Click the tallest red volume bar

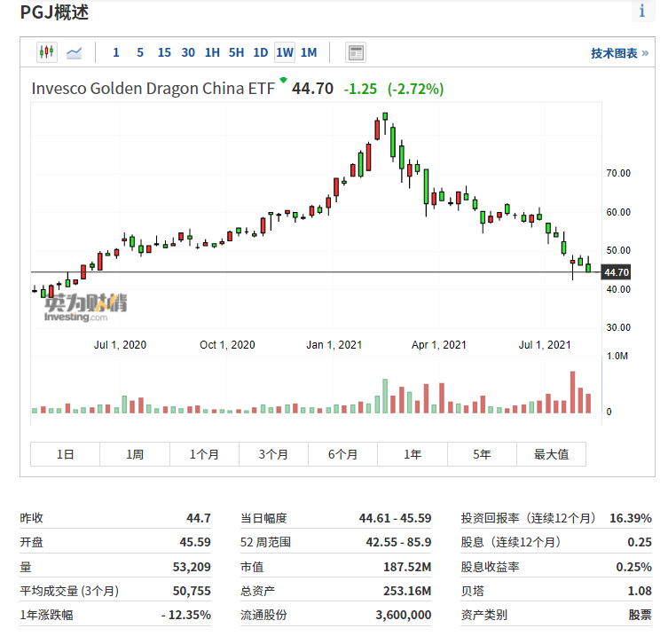click(x=572, y=392)
